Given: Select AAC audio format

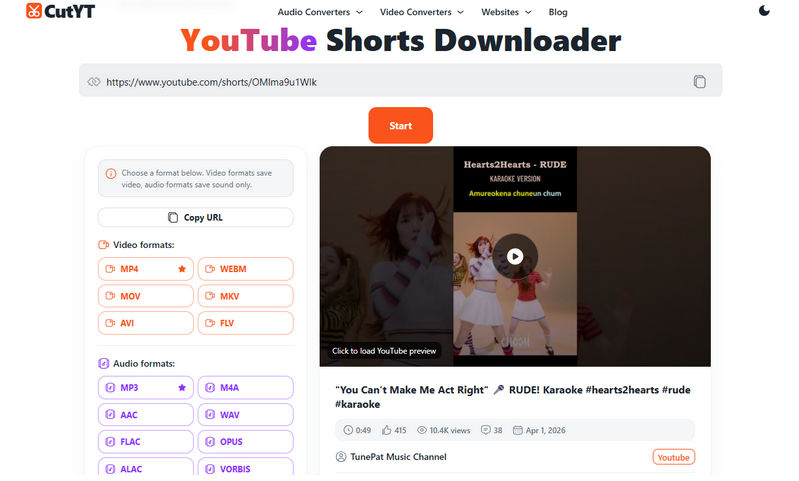Looking at the screenshot, I should point(146,415).
